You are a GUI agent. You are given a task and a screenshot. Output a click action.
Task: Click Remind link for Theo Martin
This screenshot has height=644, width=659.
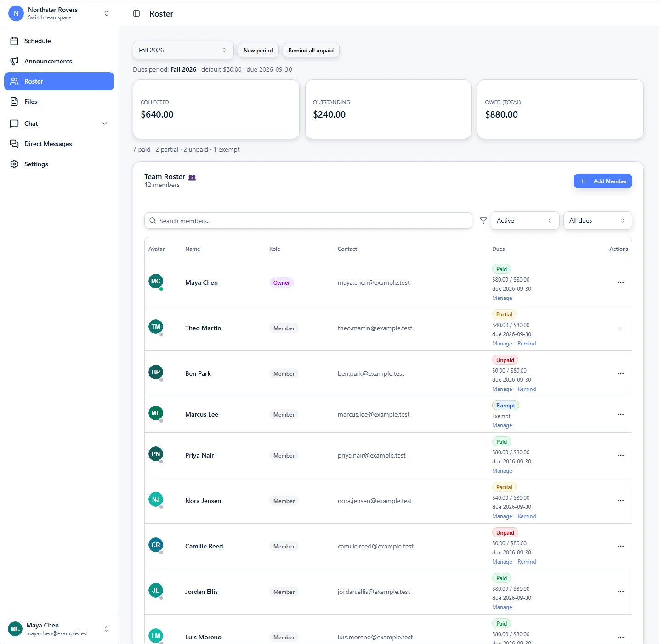pos(527,344)
